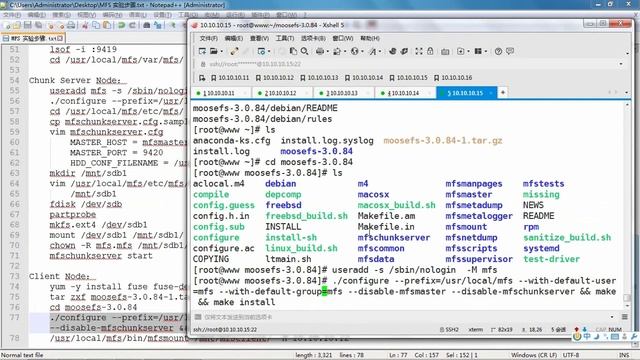
Task: Switch to session tab 2 10.10.10.12
Action: pyautogui.click(x=282, y=93)
